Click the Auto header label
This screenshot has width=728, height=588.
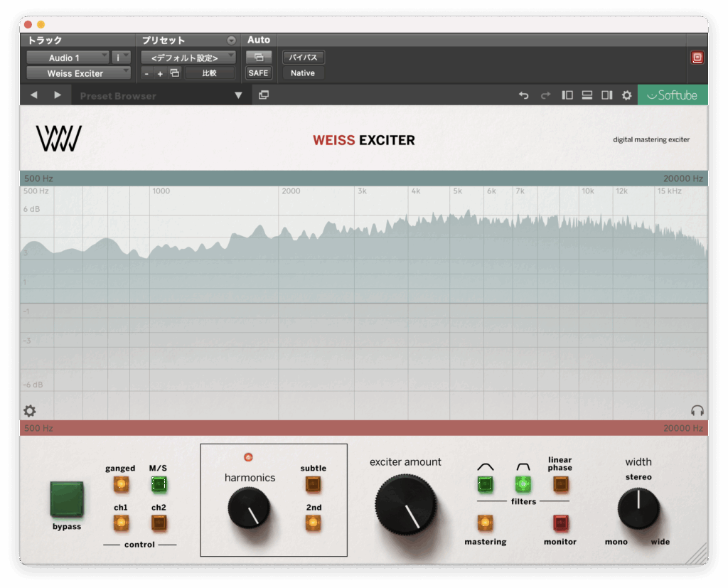[x=259, y=40]
